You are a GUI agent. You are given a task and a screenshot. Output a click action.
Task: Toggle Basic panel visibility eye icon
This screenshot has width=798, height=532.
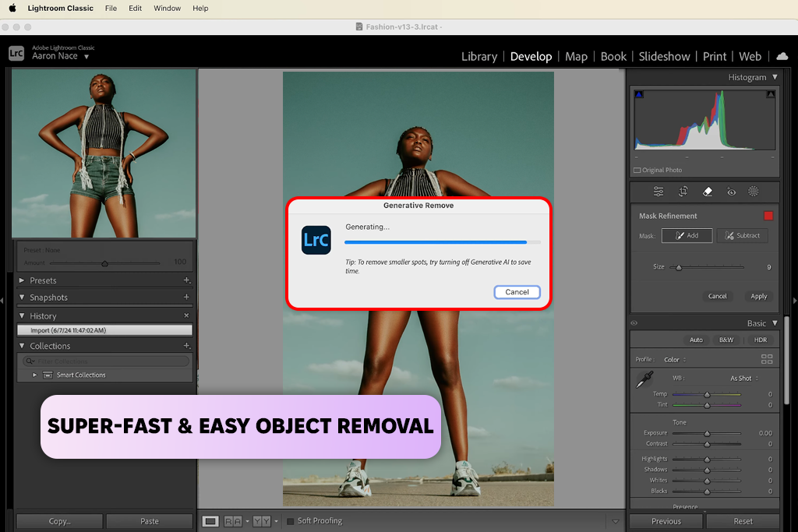[634, 323]
